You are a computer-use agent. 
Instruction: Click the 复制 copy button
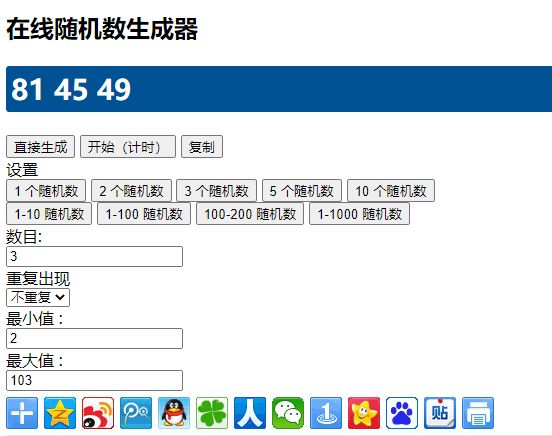coord(202,147)
